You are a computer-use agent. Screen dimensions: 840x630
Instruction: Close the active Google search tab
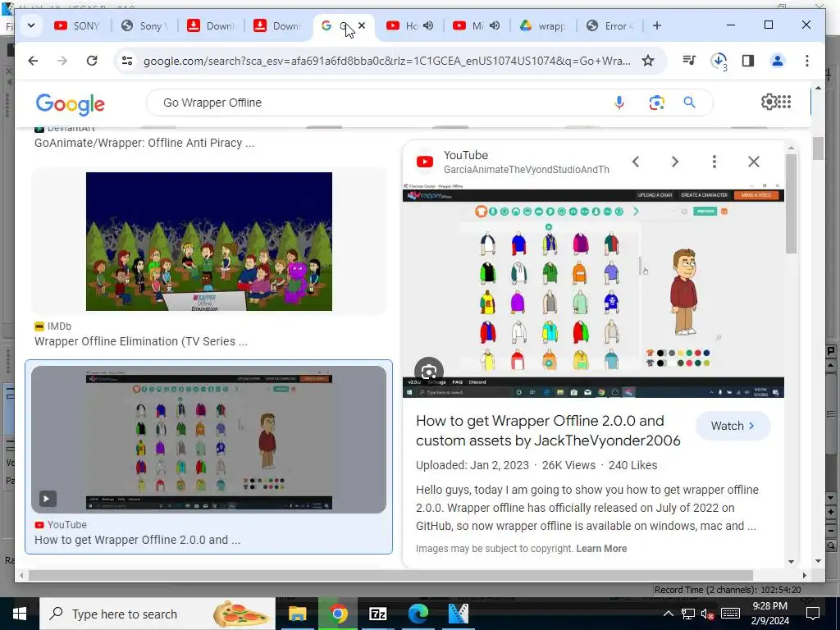(x=362, y=25)
